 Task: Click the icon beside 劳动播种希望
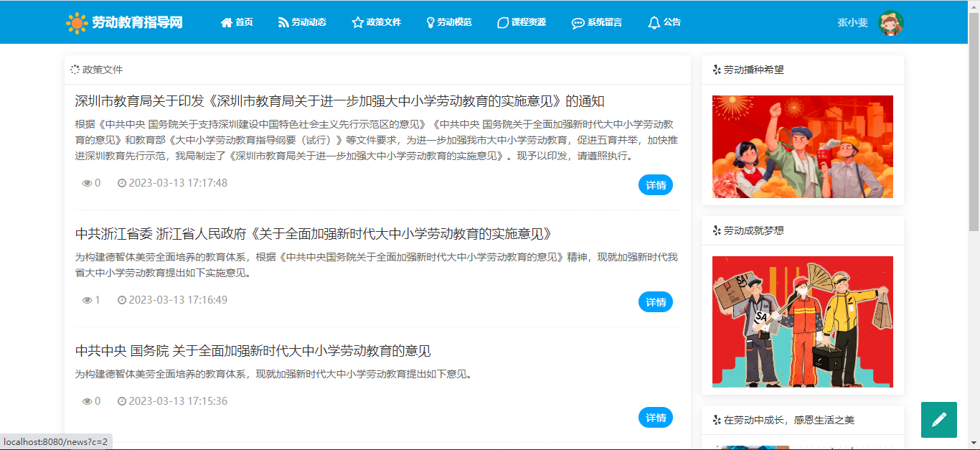coord(716,70)
